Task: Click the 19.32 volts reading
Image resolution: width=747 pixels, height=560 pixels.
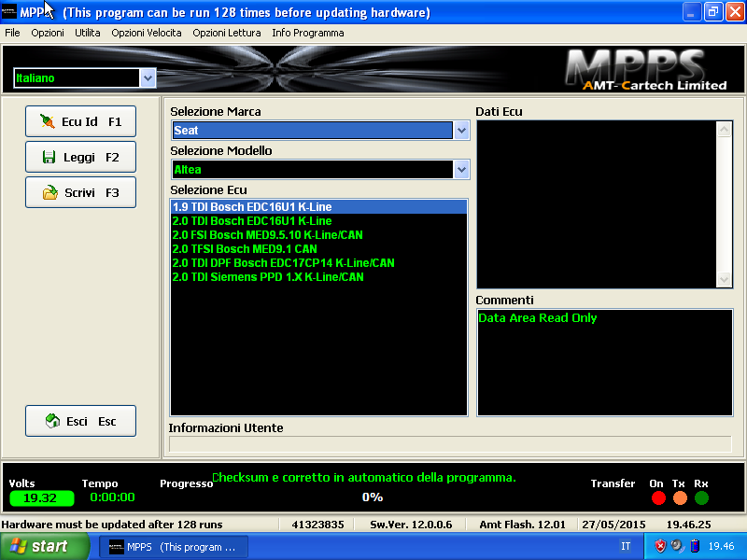Action: coord(41,498)
